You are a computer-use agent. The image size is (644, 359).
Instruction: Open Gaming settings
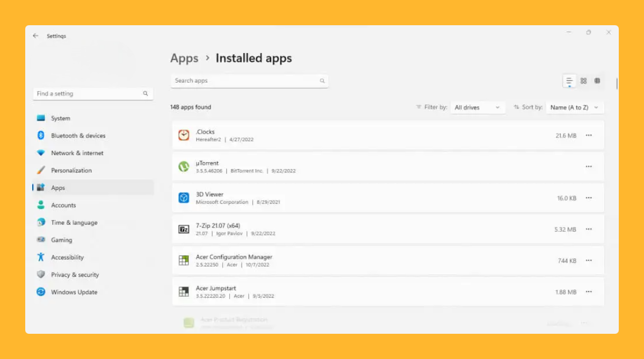pyautogui.click(x=93, y=240)
